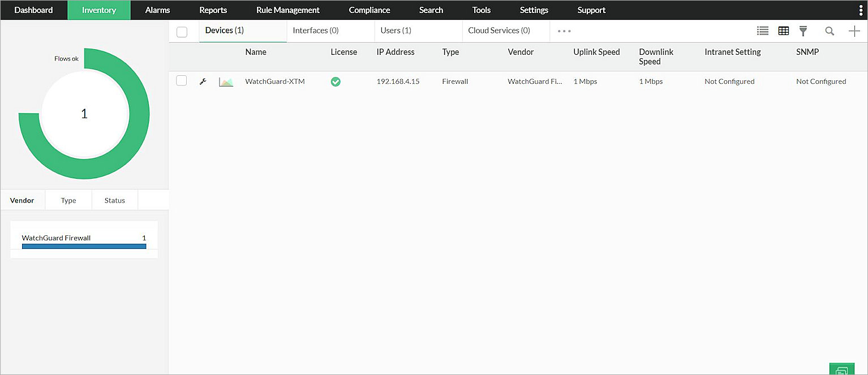Open the Rule Management menu
Screen dimensions: 868x375
coord(287,10)
